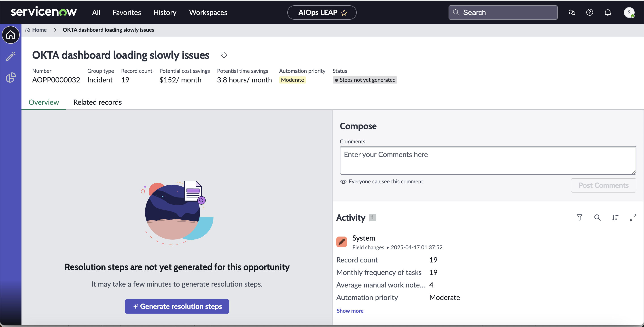
Task: Click the Post Comments button
Action: click(x=604, y=185)
